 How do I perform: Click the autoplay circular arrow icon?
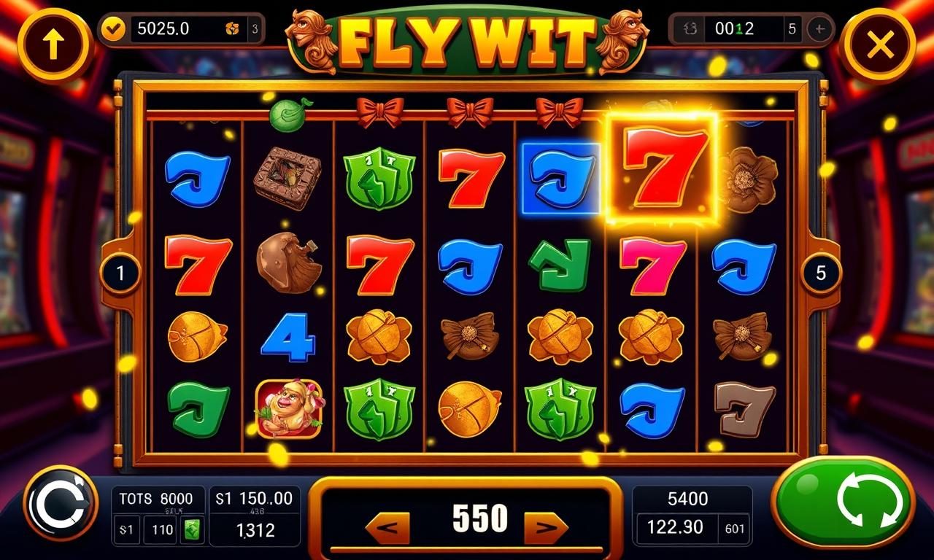(60, 503)
